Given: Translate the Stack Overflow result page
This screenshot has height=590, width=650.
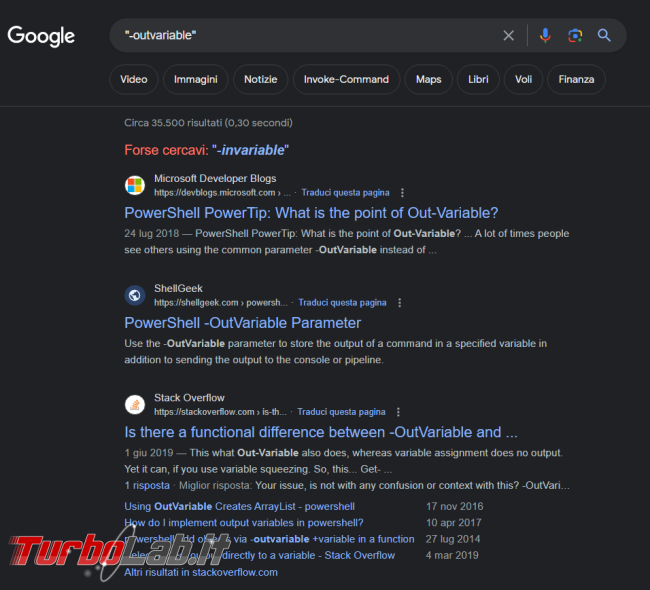Looking at the screenshot, I should 341,412.
